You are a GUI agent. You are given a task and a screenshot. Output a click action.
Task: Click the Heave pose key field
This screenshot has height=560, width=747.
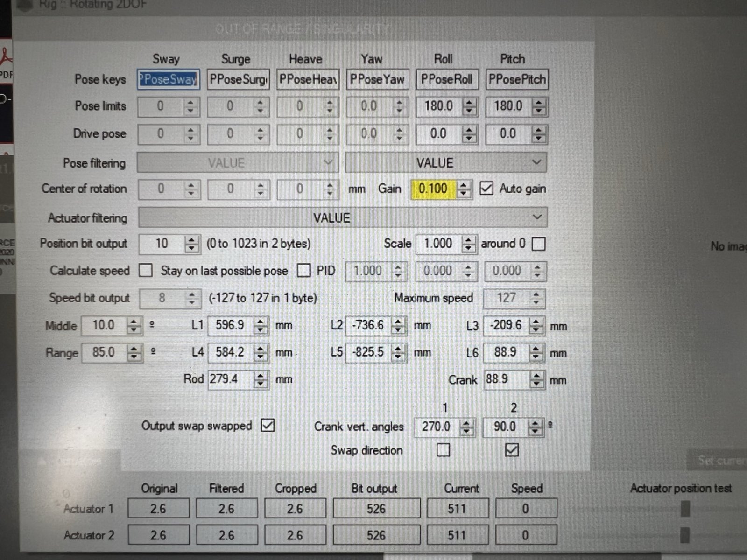(308, 79)
